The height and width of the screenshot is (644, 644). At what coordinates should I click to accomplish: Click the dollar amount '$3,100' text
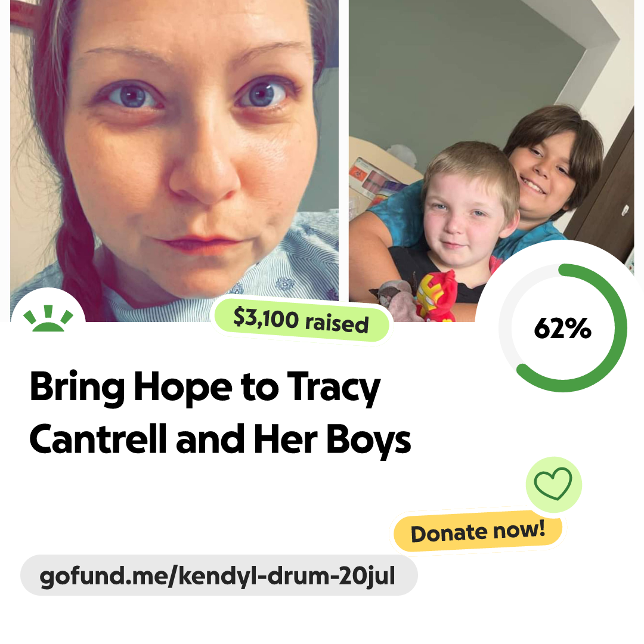click(x=266, y=317)
